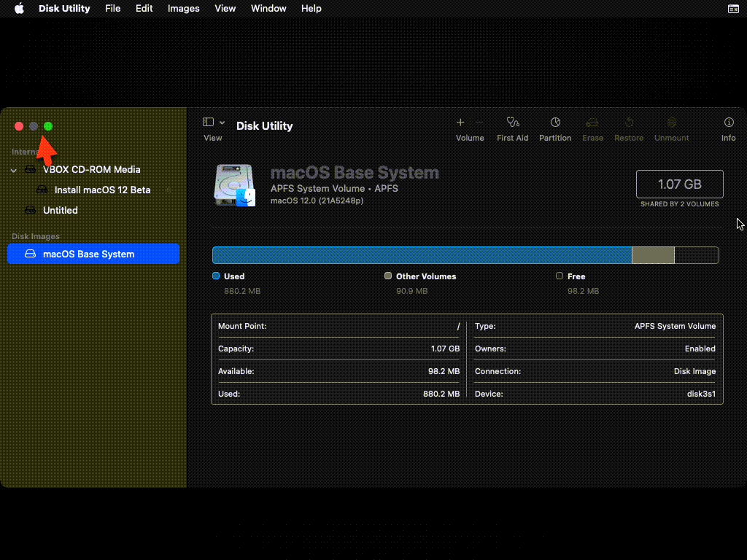Collapse the VBOX CD-ROM Media tree

[x=14, y=170]
